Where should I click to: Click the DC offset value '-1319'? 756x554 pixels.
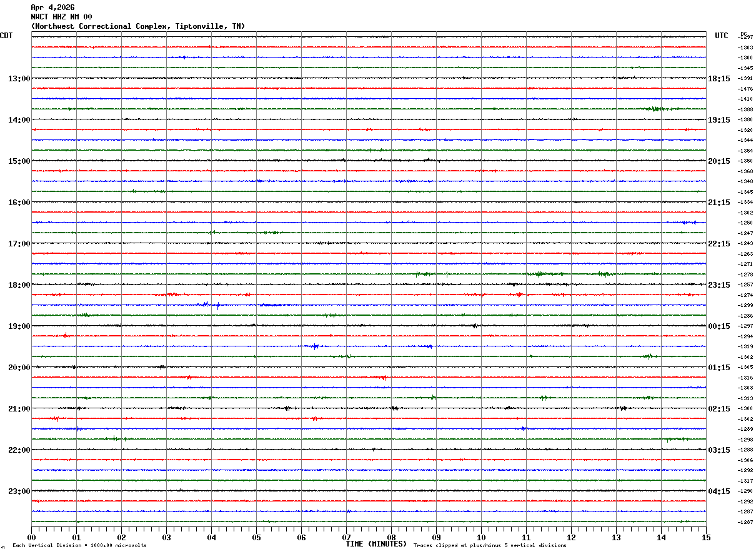coord(745,346)
